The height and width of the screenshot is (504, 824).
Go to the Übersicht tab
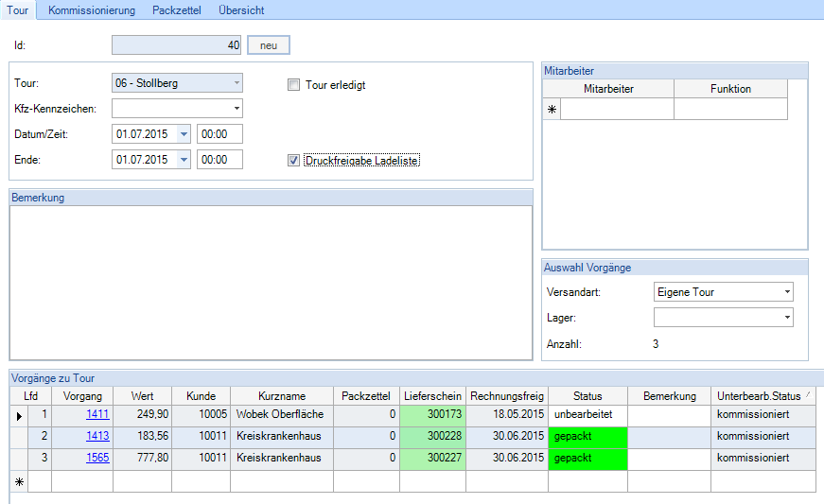(241, 10)
